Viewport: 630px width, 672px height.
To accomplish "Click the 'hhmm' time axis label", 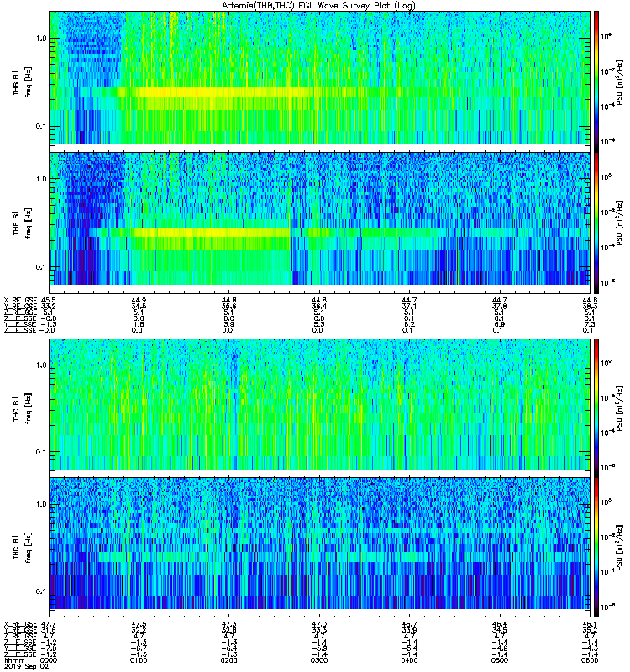I will 13,660.
